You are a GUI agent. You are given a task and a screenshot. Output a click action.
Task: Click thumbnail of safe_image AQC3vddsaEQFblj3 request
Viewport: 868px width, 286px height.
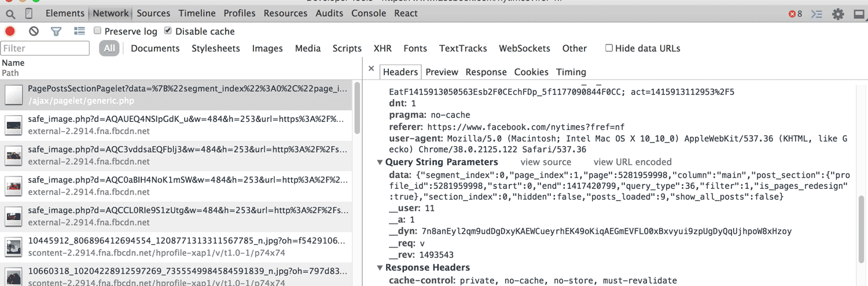click(x=13, y=155)
